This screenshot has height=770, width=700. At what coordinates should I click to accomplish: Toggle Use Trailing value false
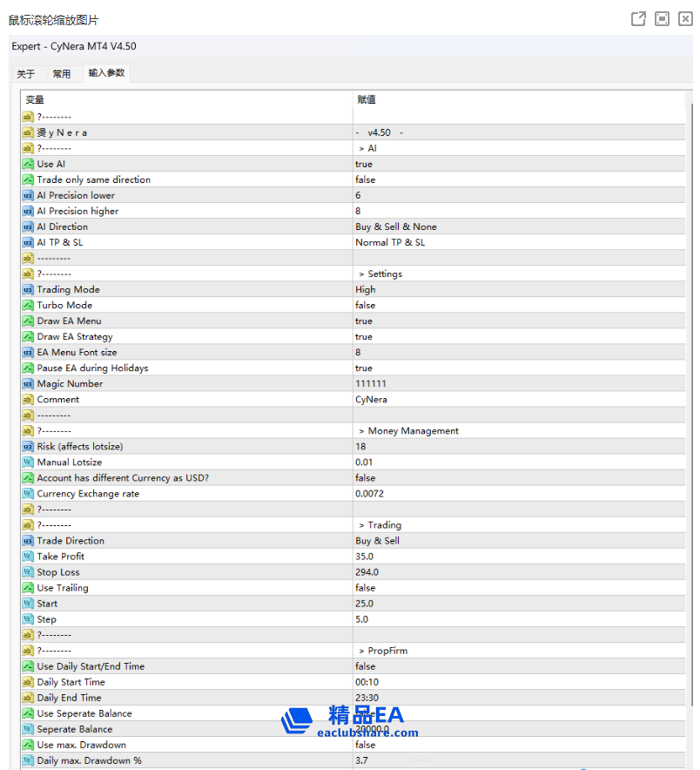click(366, 588)
